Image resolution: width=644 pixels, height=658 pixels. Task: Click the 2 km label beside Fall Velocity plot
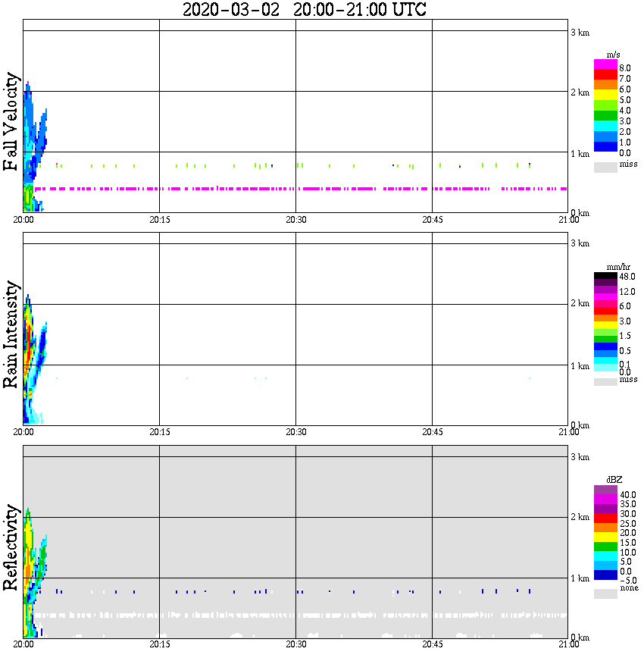pyautogui.click(x=580, y=92)
